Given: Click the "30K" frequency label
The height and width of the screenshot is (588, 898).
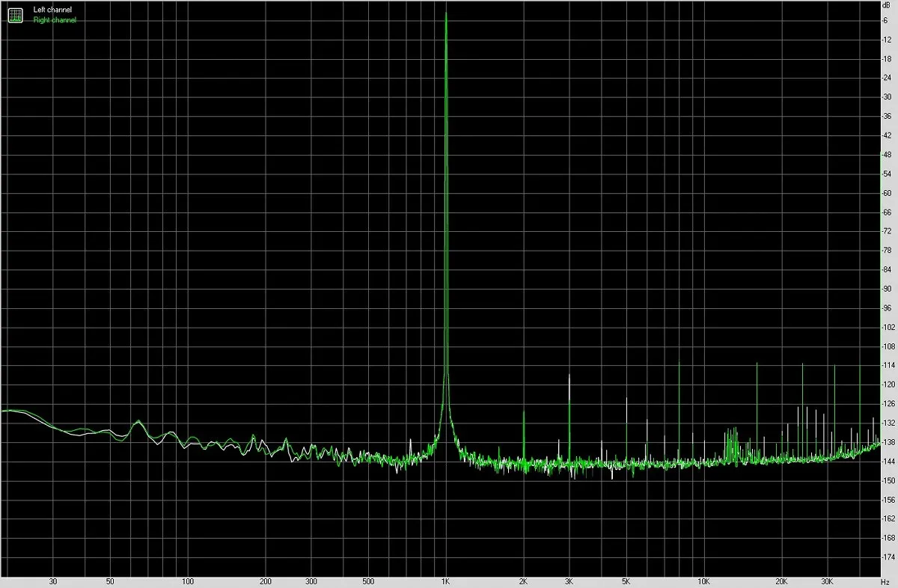Looking at the screenshot, I should pyautogui.click(x=826, y=581).
